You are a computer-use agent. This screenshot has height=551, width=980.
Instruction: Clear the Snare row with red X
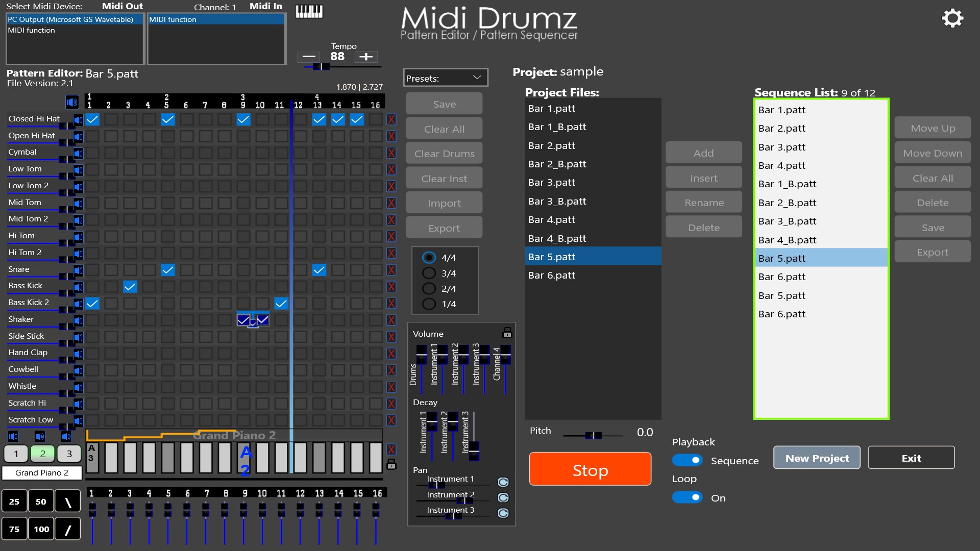coord(391,270)
